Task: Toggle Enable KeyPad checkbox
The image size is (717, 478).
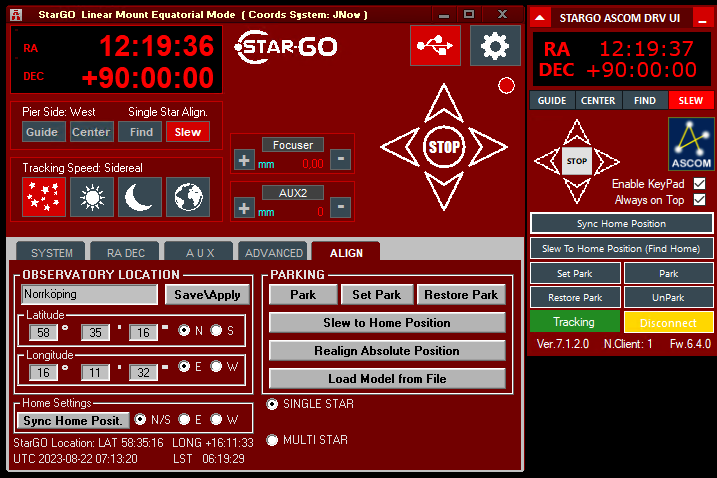Action: [x=699, y=183]
